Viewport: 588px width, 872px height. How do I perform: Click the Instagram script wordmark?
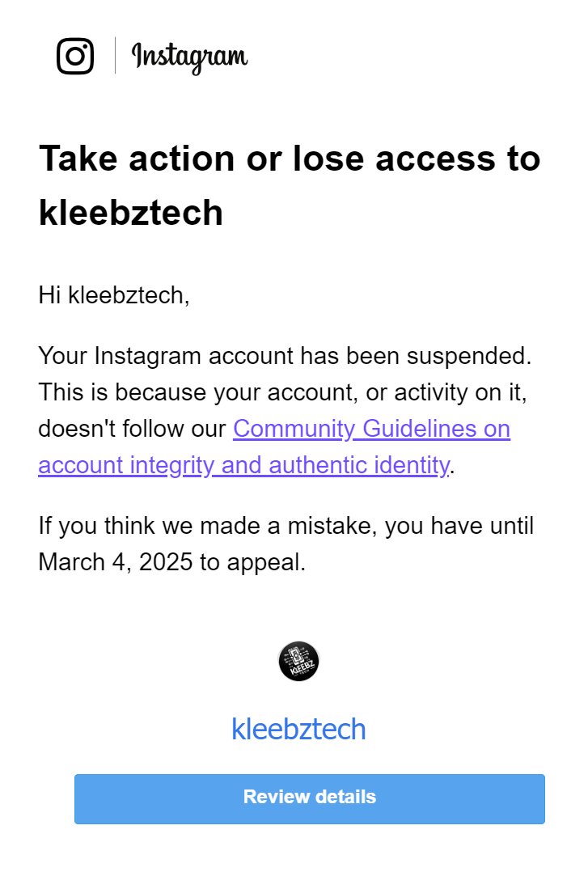pyautogui.click(x=189, y=57)
